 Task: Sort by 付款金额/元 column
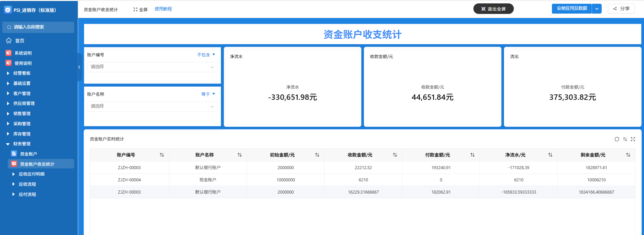tap(472, 155)
